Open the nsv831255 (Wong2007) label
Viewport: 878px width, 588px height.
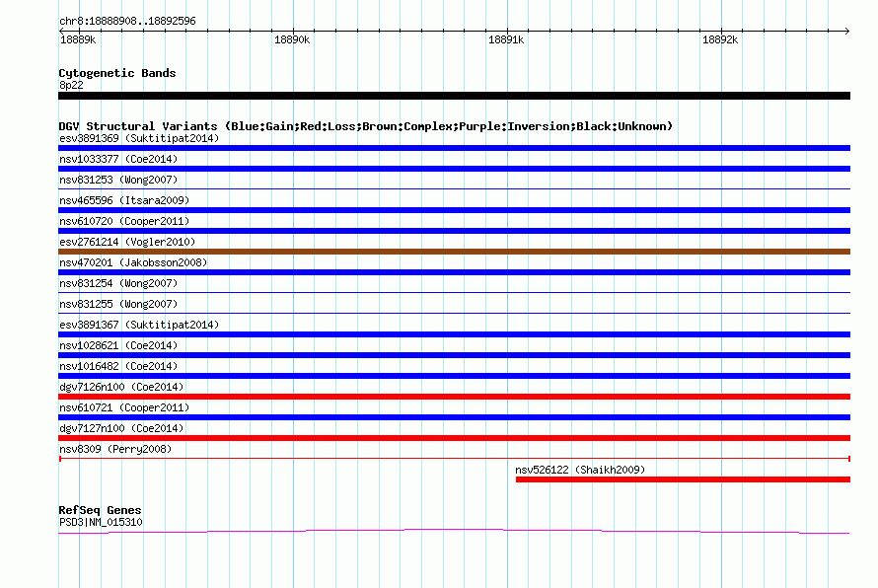118,304
